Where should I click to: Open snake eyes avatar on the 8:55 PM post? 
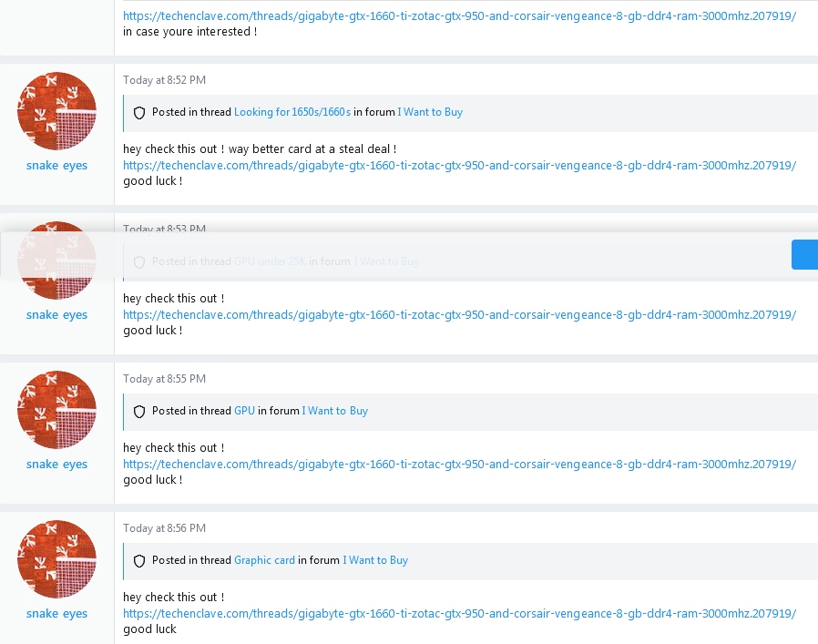[56, 410]
